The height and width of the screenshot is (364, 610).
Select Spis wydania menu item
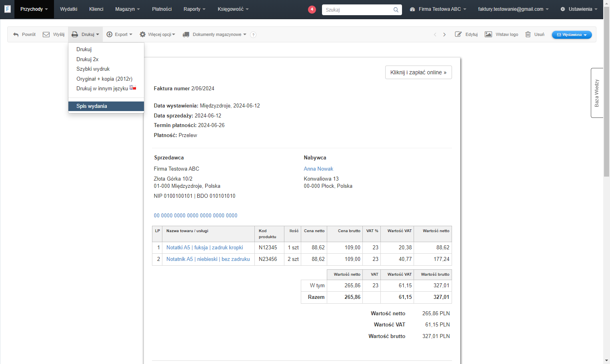point(106,106)
